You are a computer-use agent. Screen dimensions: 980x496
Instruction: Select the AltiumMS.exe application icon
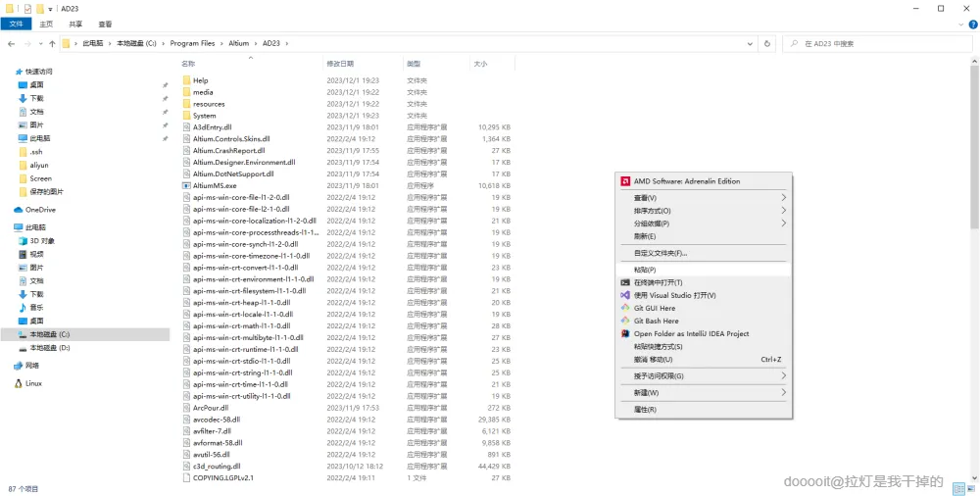pyautogui.click(x=186, y=186)
